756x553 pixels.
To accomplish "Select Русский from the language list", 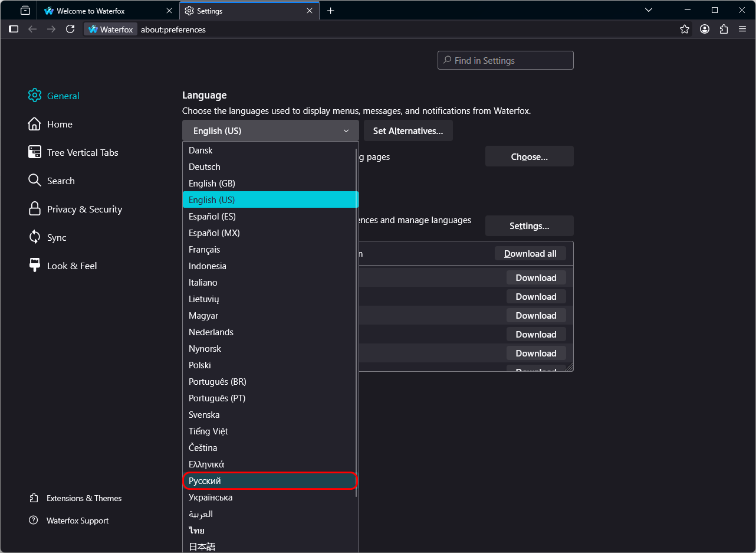I will click(270, 481).
